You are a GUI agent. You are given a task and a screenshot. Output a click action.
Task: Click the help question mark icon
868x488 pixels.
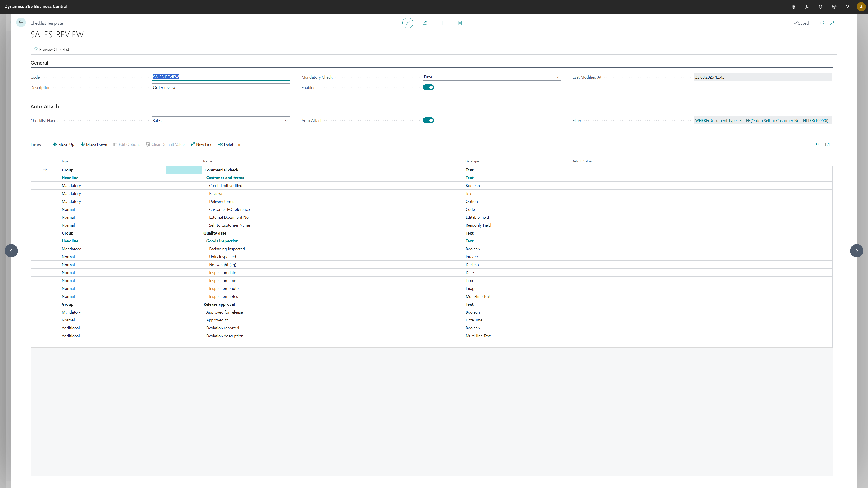(x=847, y=7)
